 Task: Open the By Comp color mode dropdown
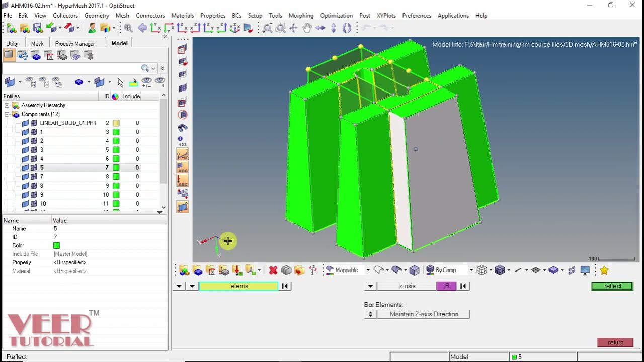tap(471, 270)
